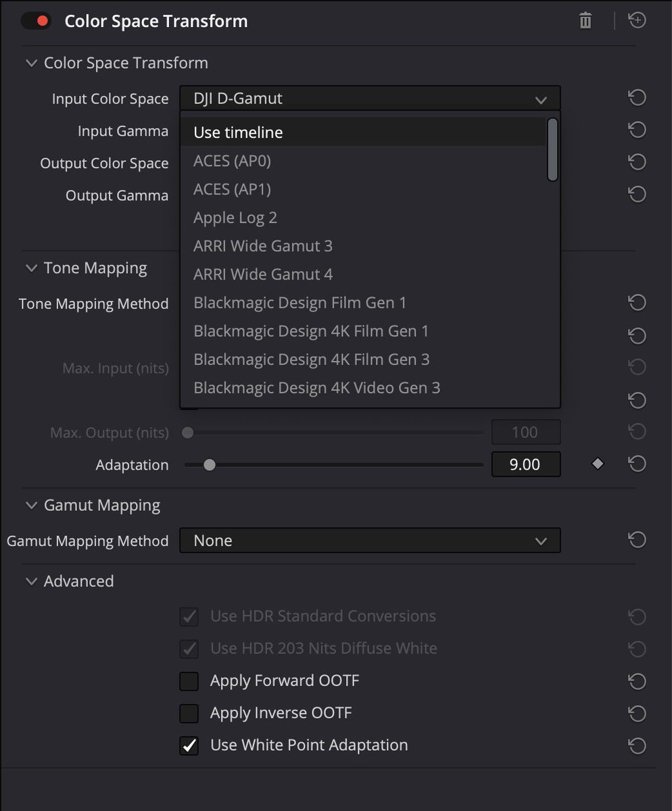Add a keyframe with the Adaptation diamond icon
Viewport: 672px width, 811px height.
click(x=598, y=464)
